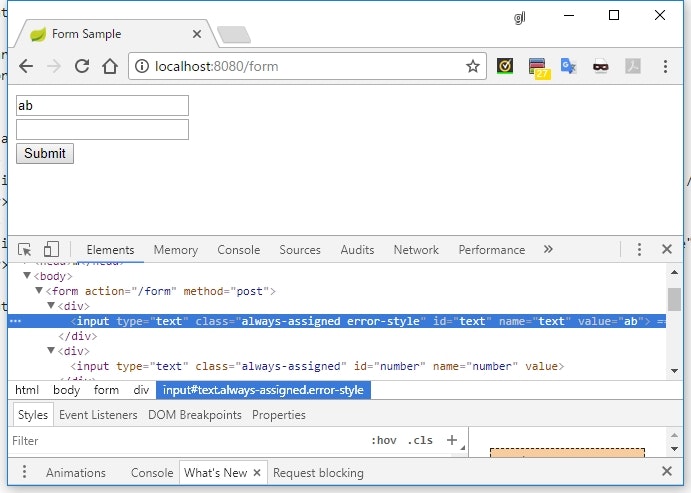Focus the styles Filter field
This screenshot has width=691, height=493.
click(x=185, y=441)
